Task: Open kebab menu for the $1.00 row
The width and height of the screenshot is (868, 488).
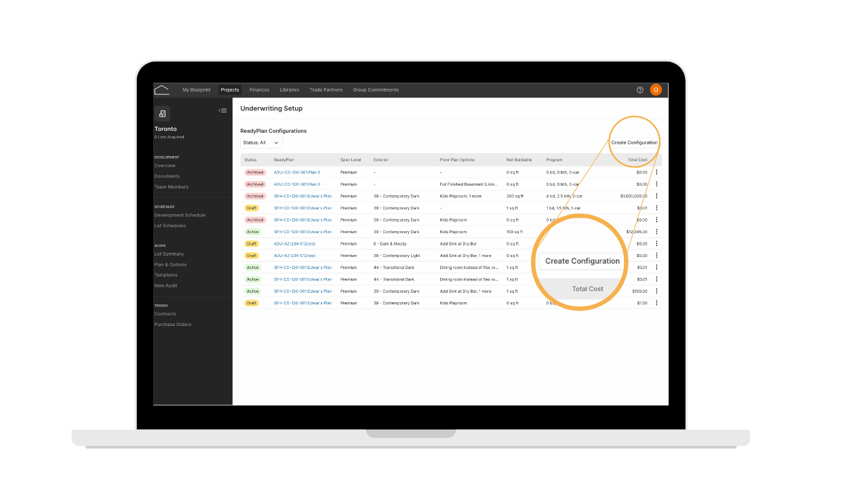Action: 656,303
